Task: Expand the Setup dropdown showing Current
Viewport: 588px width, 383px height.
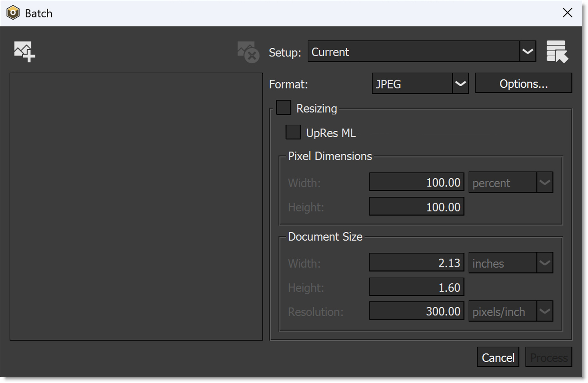Action: 527,51
